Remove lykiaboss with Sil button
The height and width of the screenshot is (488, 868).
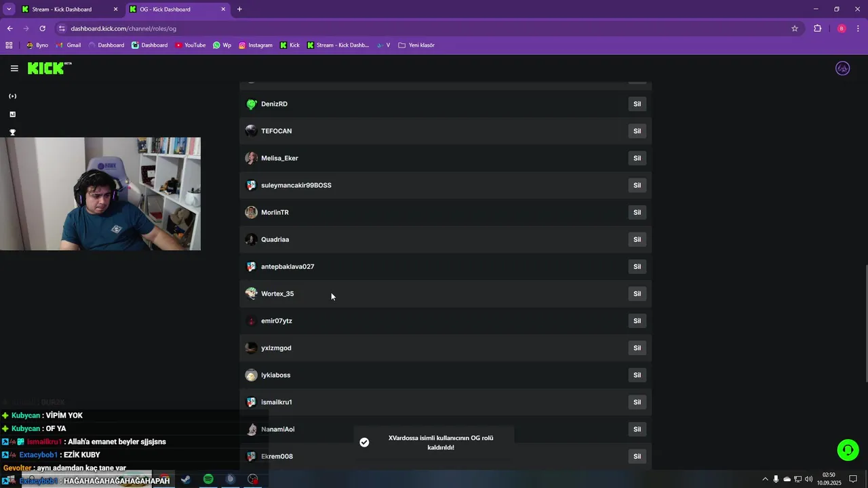637,375
